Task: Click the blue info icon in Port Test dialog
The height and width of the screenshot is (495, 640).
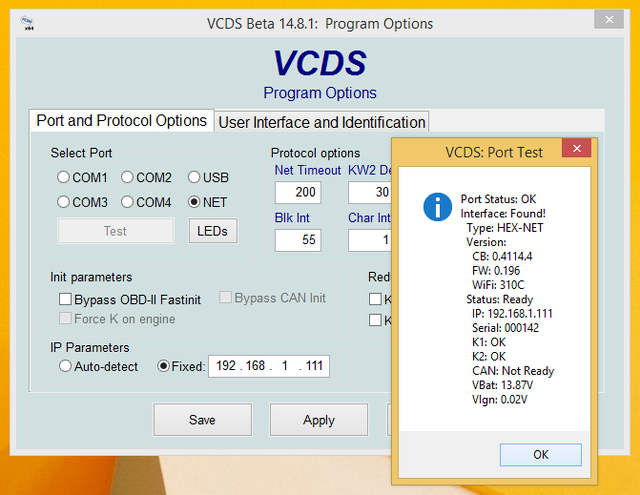Action: pyautogui.click(x=437, y=207)
